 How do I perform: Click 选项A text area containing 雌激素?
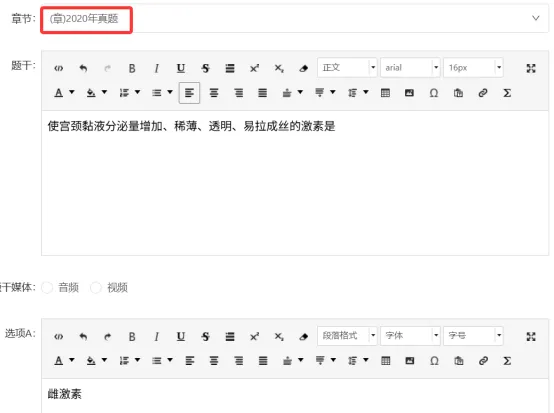click(295, 396)
